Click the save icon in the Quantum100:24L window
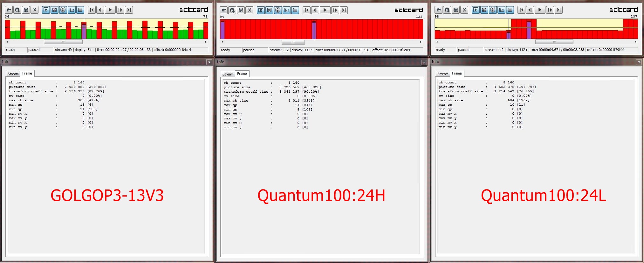 tap(456, 10)
